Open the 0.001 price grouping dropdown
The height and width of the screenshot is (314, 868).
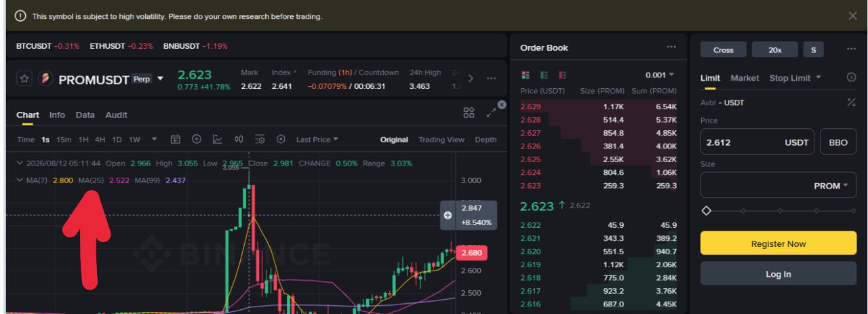click(x=660, y=75)
